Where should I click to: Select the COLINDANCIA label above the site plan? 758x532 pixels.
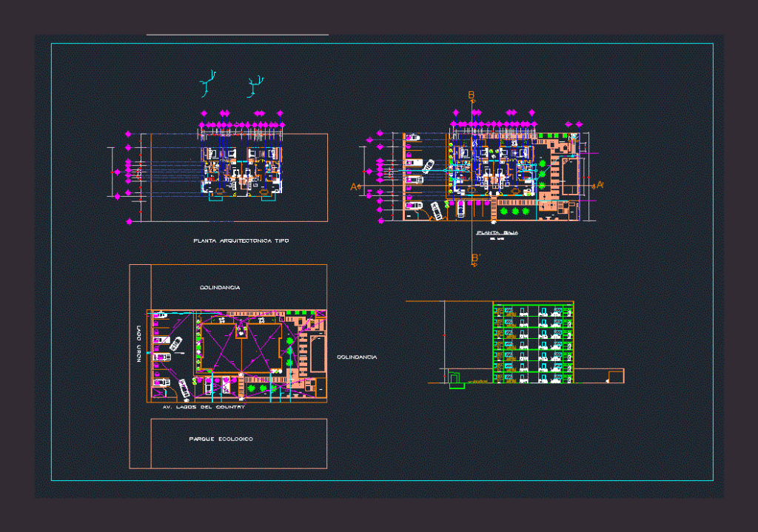coord(220,288)
